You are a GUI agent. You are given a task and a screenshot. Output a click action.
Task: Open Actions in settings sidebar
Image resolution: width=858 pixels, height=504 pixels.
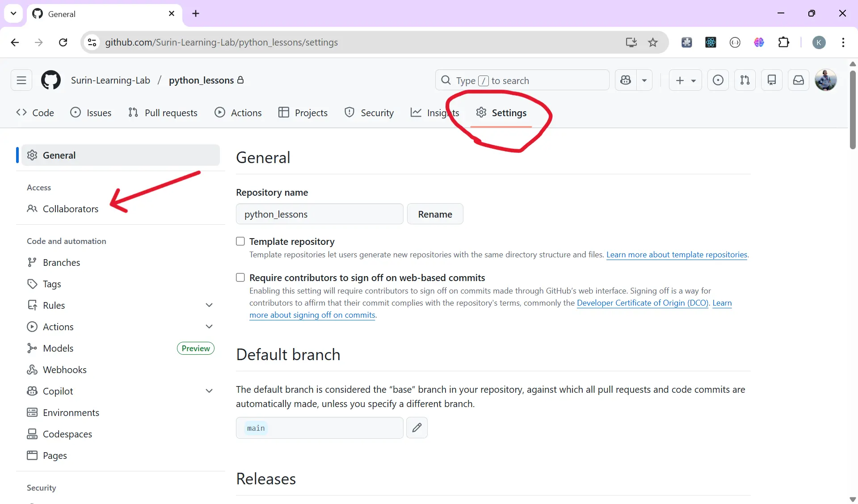[58, 327]
